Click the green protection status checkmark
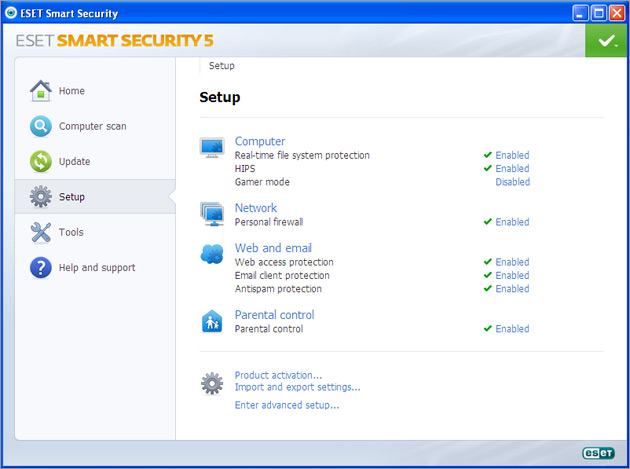 click(606, 41)
